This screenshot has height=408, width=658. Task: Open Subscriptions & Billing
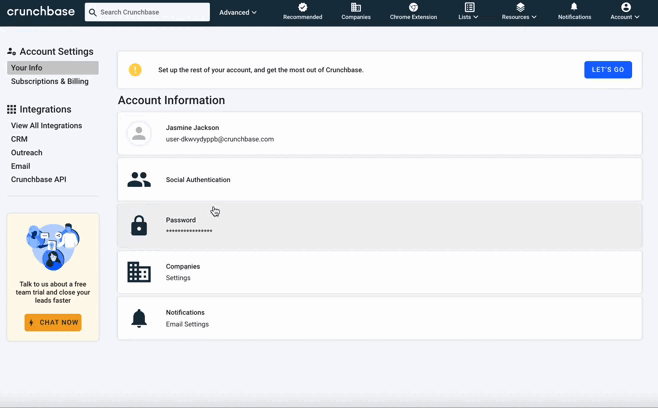pyautogui.click(x=50, y=81)
